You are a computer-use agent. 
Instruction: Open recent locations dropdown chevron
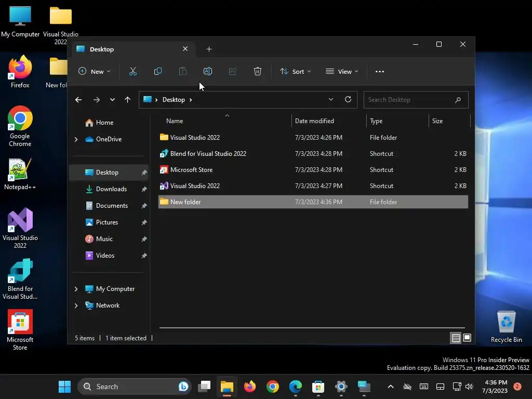tap(112, 100)
